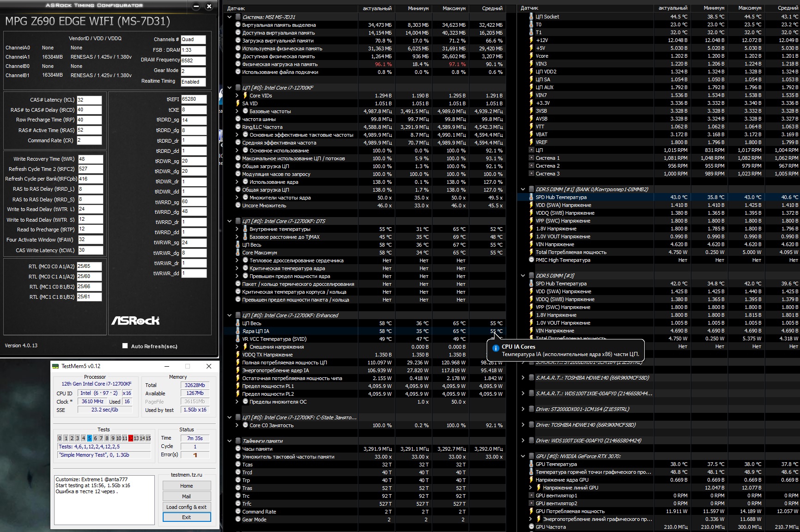Click the Realtime Timing field
800x532 pixels.
point(193,82)
